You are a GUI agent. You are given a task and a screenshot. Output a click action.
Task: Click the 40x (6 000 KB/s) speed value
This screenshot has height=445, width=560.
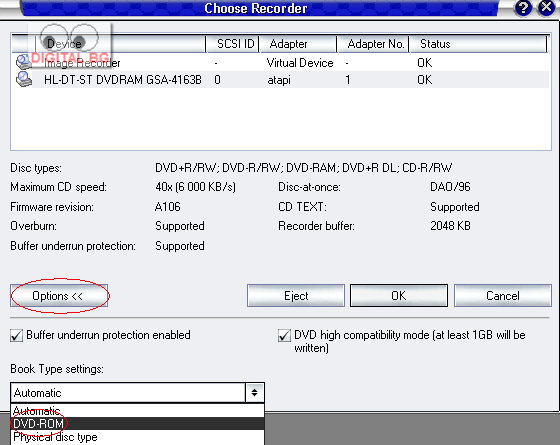click(x=195, y=187)
